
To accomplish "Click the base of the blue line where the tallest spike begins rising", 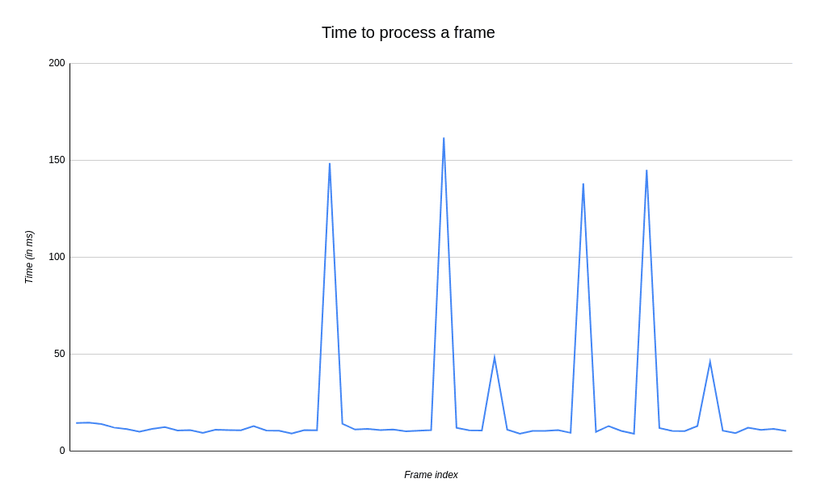I will (431, 430).
